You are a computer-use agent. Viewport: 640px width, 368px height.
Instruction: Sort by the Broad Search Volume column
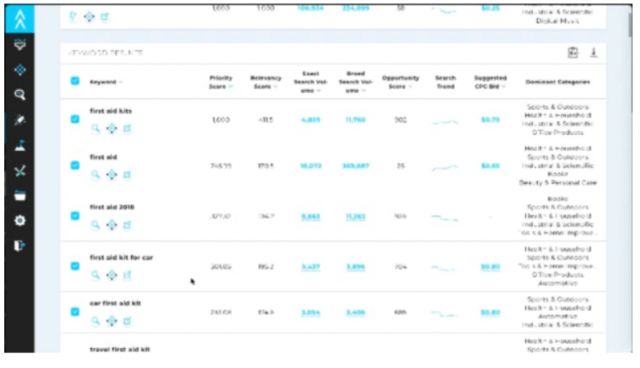[356, 82]
